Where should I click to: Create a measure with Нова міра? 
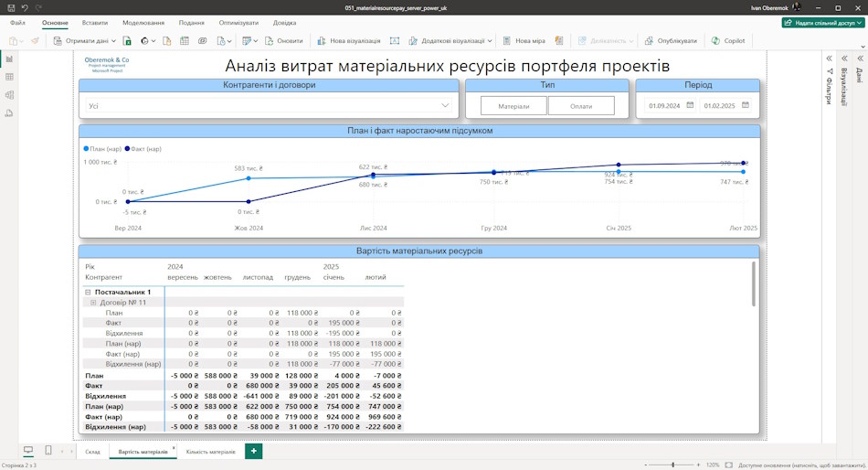524,41
